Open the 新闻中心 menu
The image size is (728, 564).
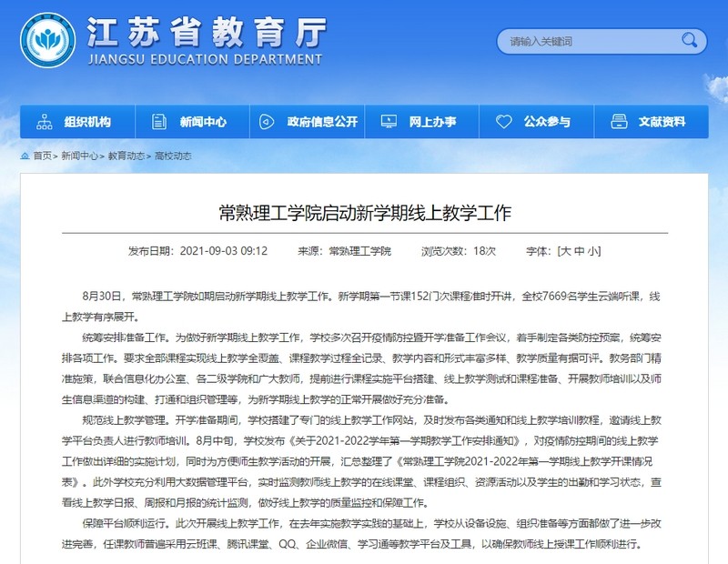[193, 122]
